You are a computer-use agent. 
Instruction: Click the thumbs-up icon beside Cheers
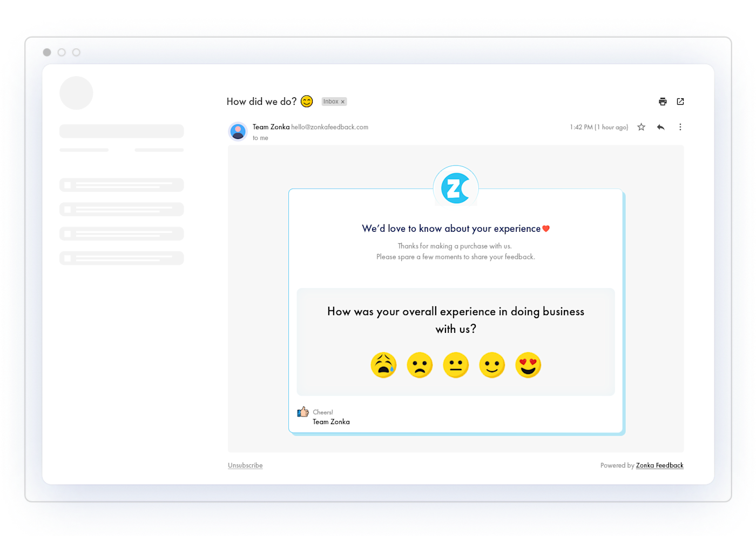click(x=303, y=412)
